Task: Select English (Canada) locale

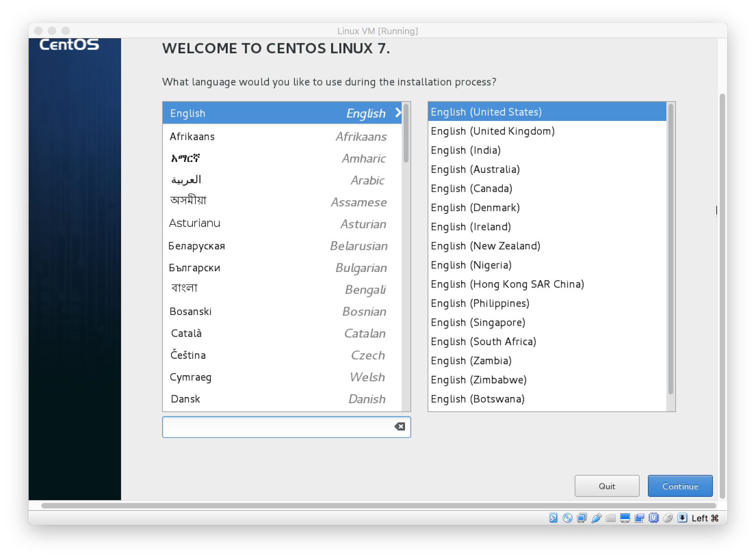Action: [547, 188]
